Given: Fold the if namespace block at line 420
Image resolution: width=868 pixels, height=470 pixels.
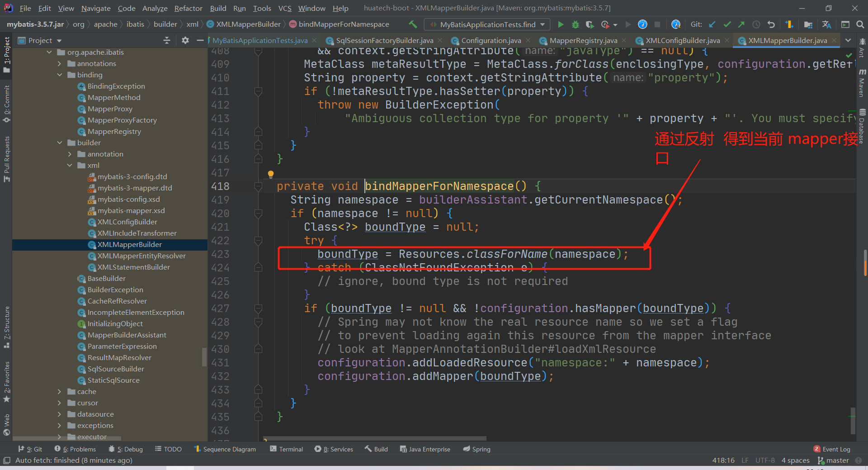Looking at the screenshot, I should [258, 214].
